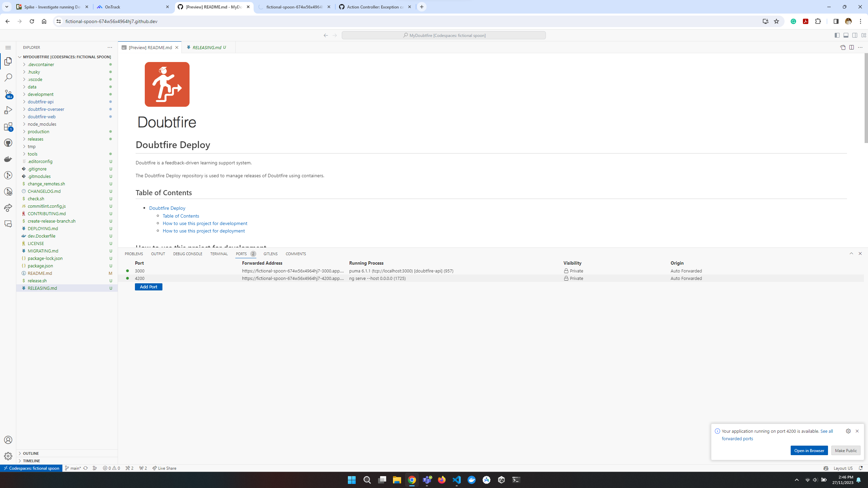
Task: Toggle the primary side bar visibility
Action: [837, 35]
